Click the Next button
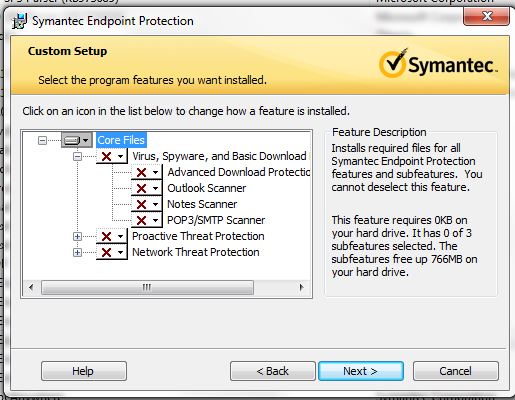This screenshot has height=400, width=515. [x=361, y=371]
